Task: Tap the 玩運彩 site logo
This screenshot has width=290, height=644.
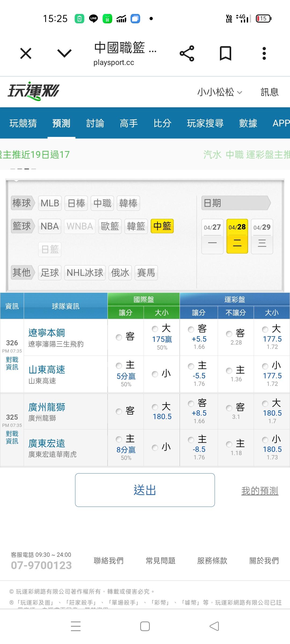Action: [33, 92]
